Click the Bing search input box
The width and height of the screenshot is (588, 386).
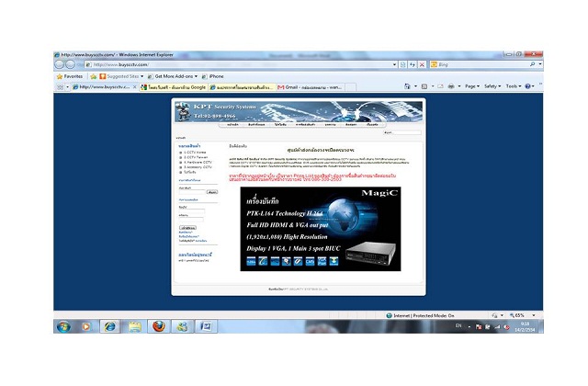point(483,64)
